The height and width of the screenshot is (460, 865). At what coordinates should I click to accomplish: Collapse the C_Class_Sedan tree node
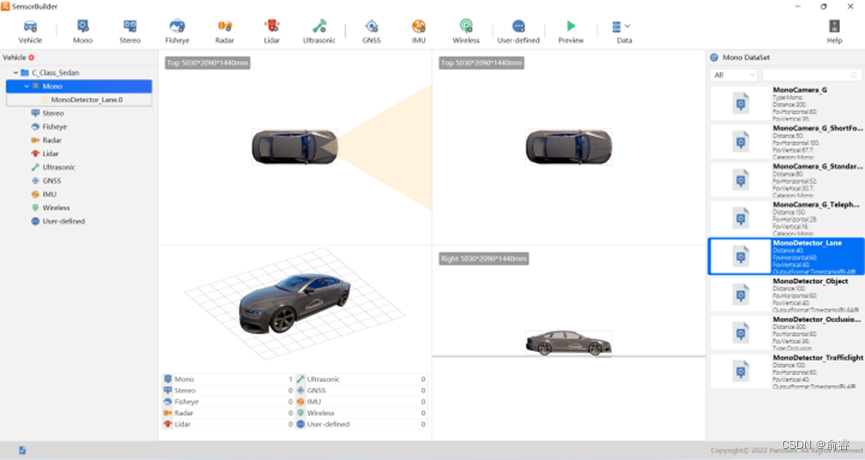pyautogui.click(x=15, y=72)
